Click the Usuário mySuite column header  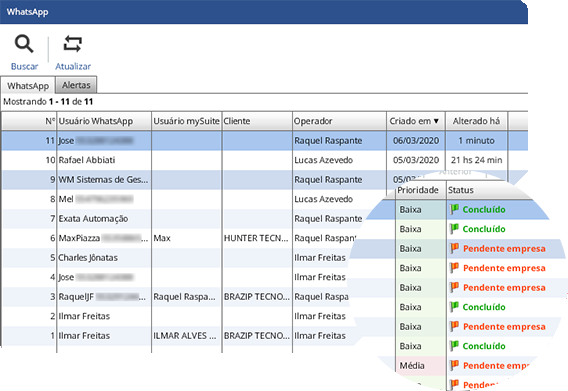186,121
